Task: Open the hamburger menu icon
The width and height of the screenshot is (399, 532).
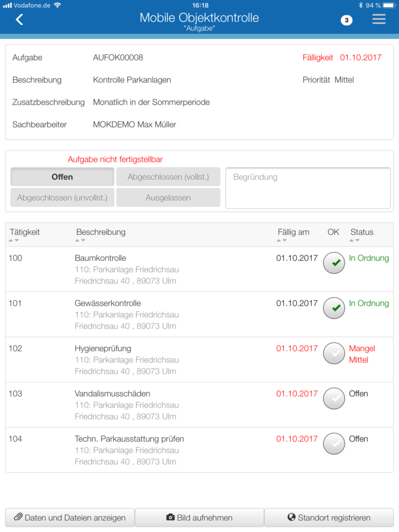Action: point(379,19)
